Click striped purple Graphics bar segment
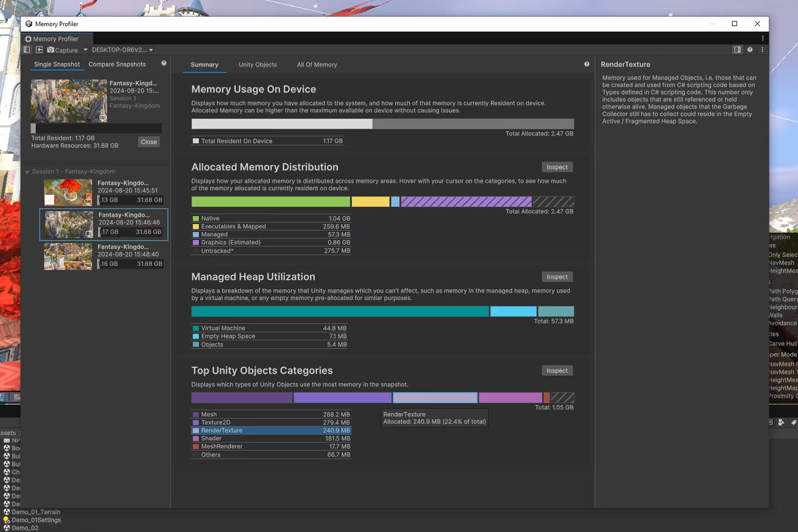This screenshot has width=798, height=532. click(466, 201)
